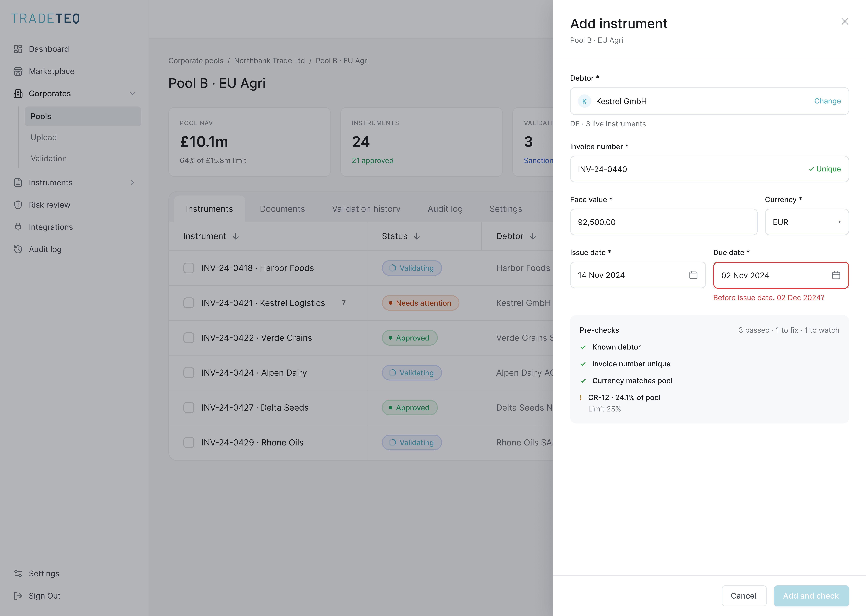
Task: Click the Needs attention status badge
Action: point(421,303)
